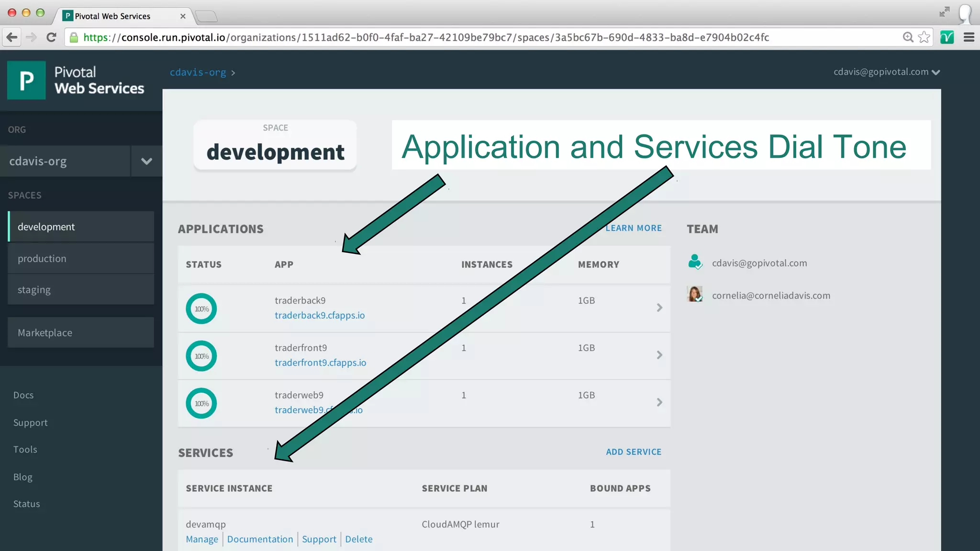The width and height of the screenshot is (980, 551).
Task: Click the traderfront9 app name
Action: [301, 348]
